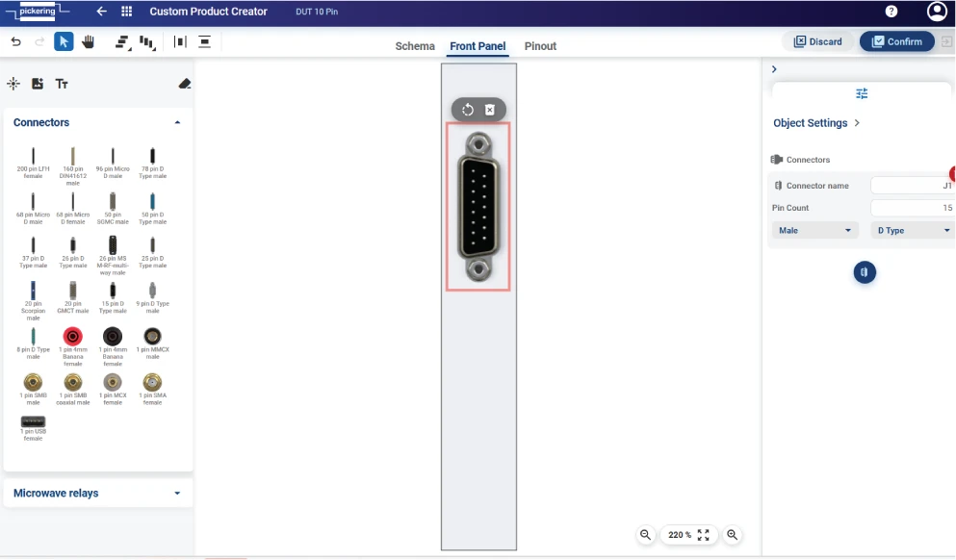
Task: Click the Undo arrow icon
Action: (15, 41)
